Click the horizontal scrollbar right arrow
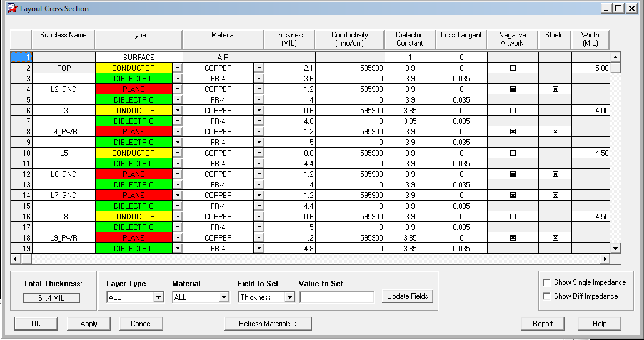644x340 pixels. [605, 259]
